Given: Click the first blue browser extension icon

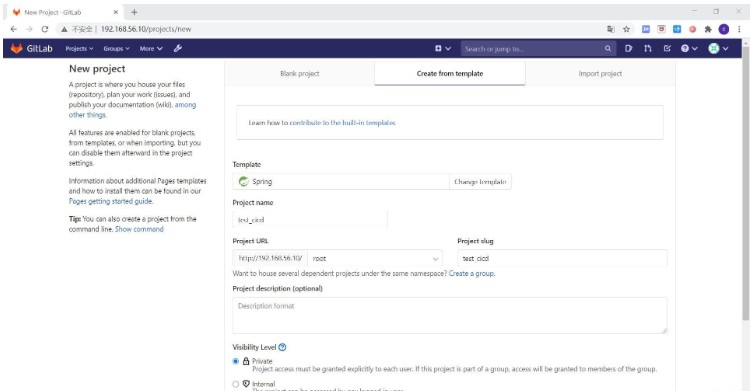Looking at the screenshot, I should [646, 29].
